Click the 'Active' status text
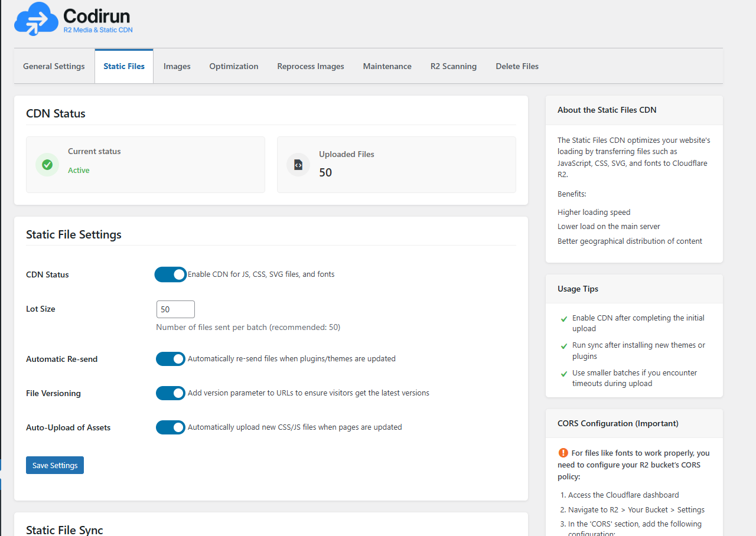This screenshot has height=536, width=756. tap(79, 170)
